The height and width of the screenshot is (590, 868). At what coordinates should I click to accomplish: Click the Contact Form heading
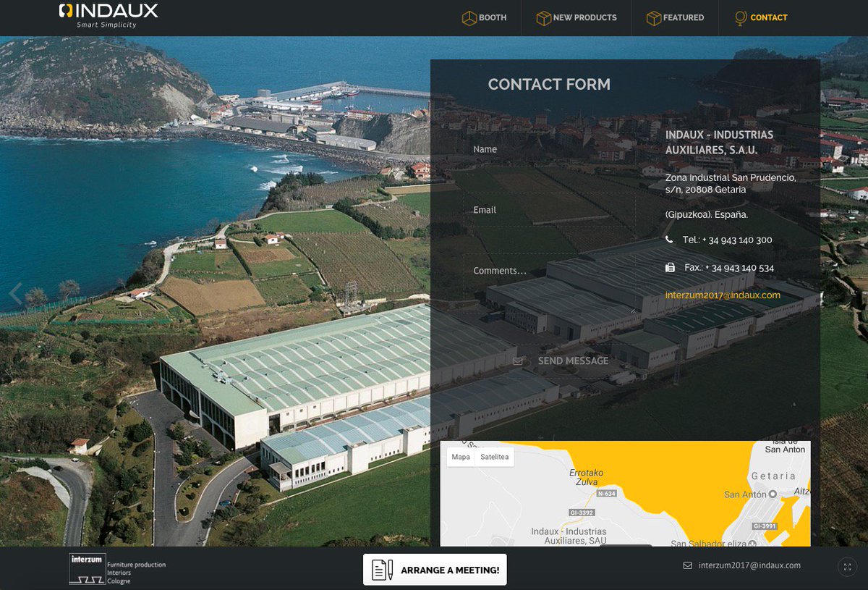[x=549, y=85]
